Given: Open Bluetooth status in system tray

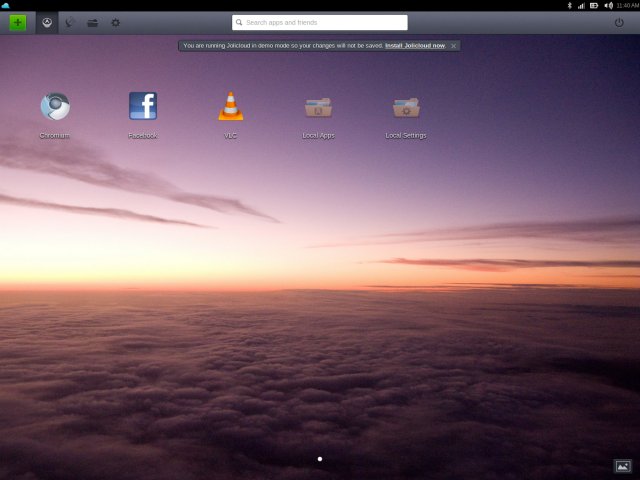Looking at the screenshot, I should 569,5.
